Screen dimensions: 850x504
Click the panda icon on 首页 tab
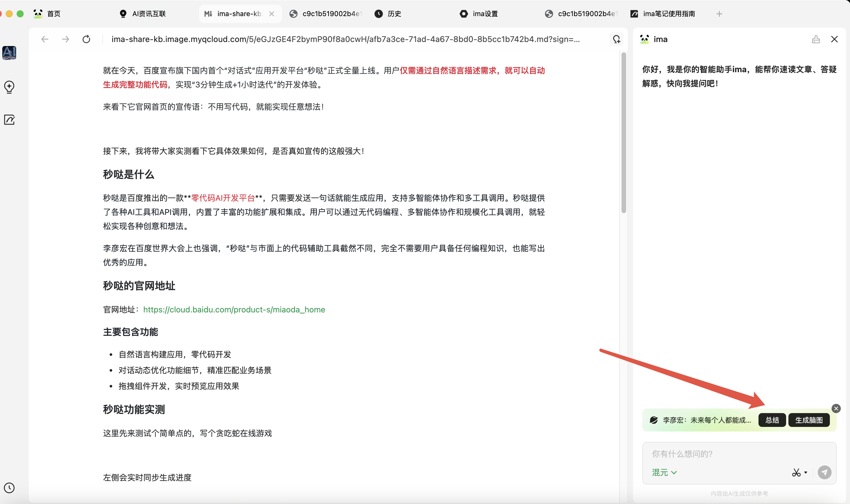click(x=38, y=14)
